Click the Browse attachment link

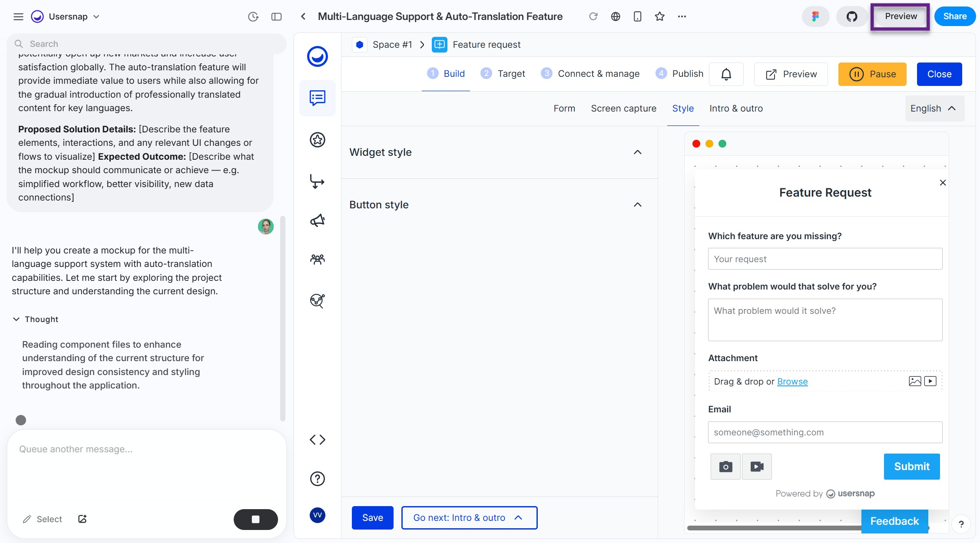pos(792,382)
